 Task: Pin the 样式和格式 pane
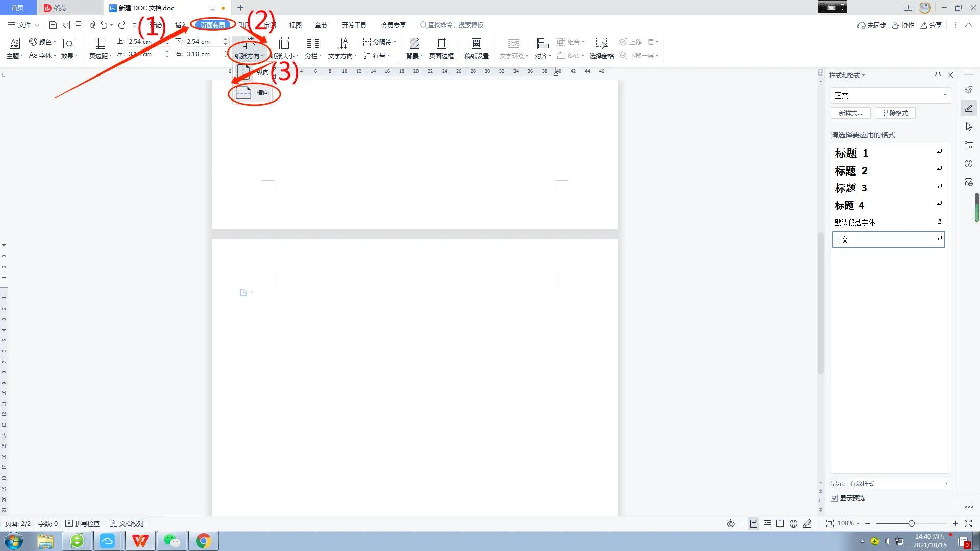coord(938,75)
